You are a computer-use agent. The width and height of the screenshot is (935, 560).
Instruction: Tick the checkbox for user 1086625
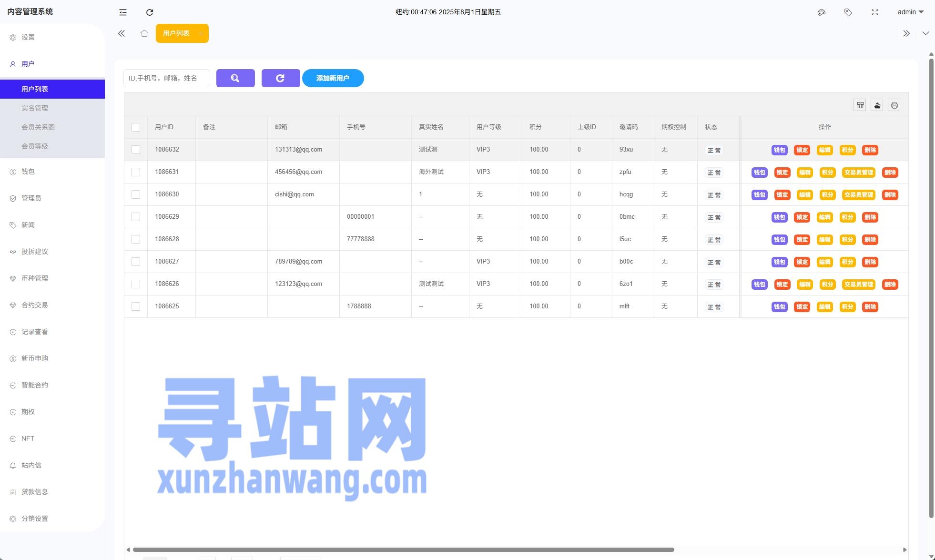[x=136, y=306]
